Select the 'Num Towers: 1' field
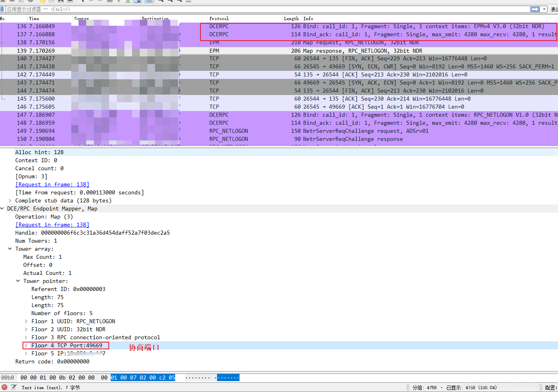 click(x=36, y=241)
